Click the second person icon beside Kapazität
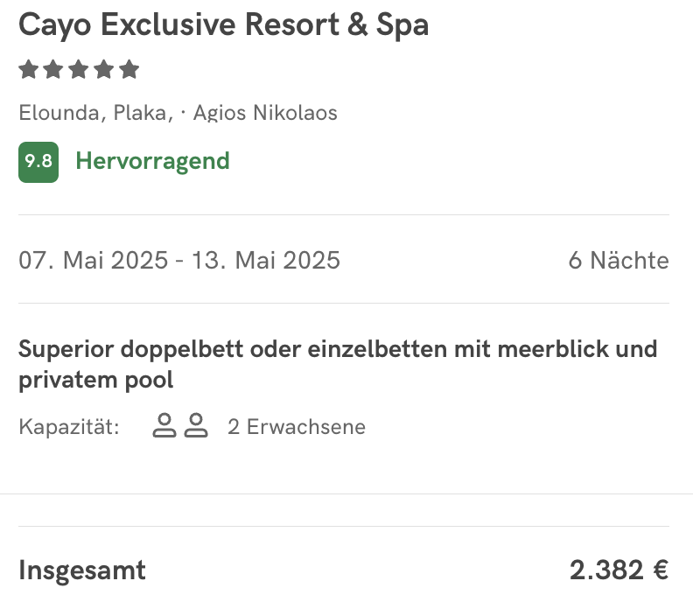This screenshot has width=693, height=616. (x=196, y=427)
